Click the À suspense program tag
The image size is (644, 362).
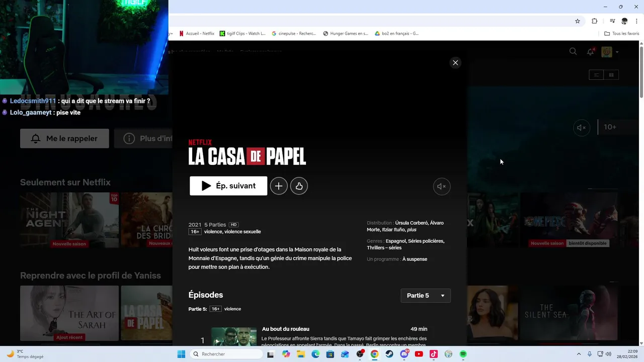415,259
